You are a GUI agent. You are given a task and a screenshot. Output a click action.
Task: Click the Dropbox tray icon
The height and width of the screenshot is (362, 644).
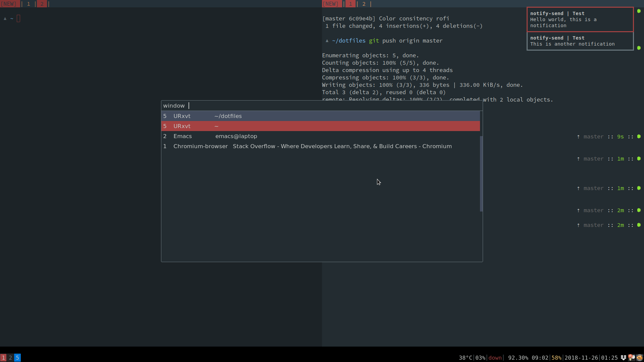coord(624,358)
